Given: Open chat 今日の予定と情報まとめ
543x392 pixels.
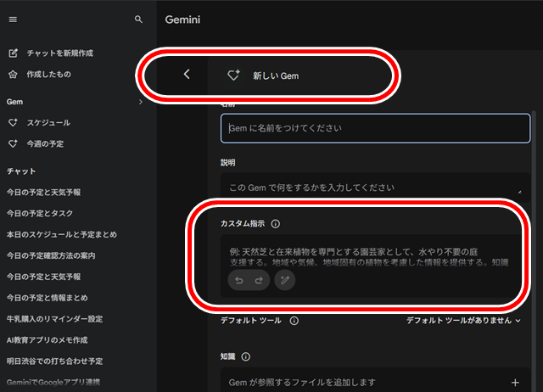Looking at the screenshot, I should pyautogui.click(x=48, y=298).
